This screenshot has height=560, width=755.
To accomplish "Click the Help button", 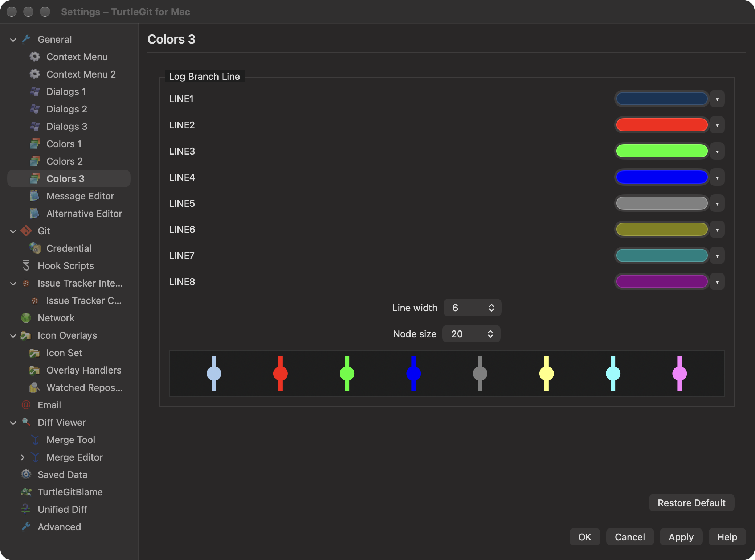I will point(727,537).
